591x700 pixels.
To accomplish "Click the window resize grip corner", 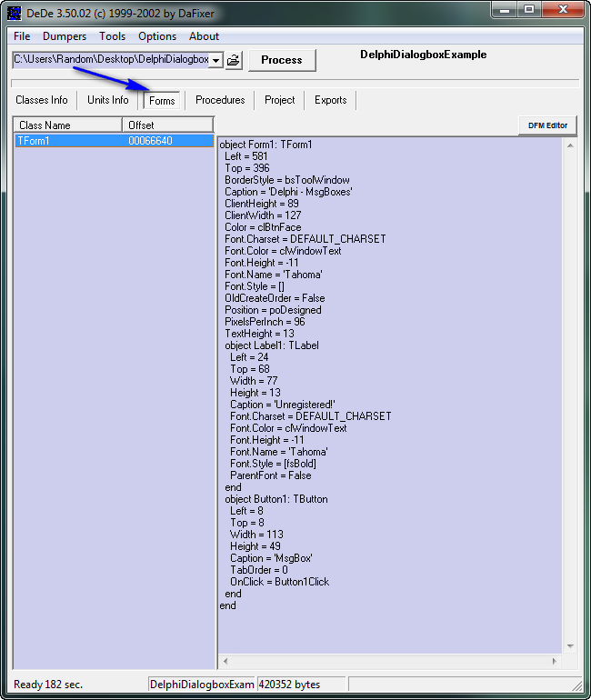I will [577, 685].
